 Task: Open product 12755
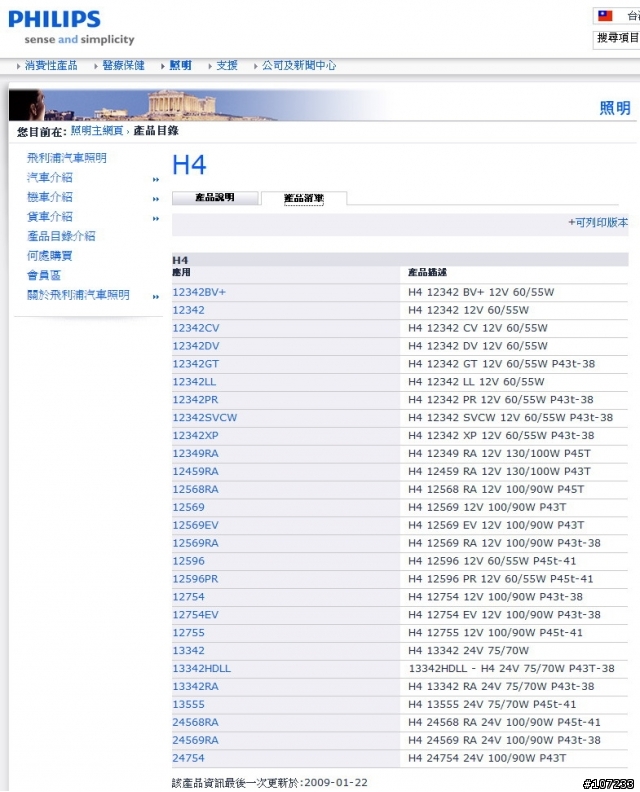point(188,633)
